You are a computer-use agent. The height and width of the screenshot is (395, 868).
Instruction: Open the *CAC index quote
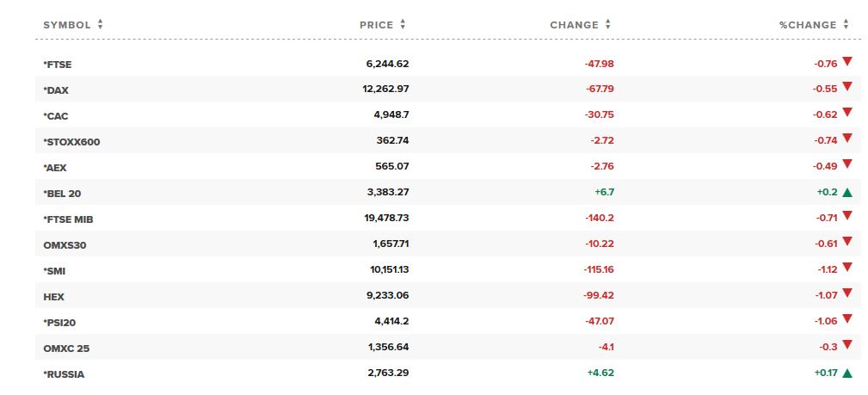tap(56, 116)
